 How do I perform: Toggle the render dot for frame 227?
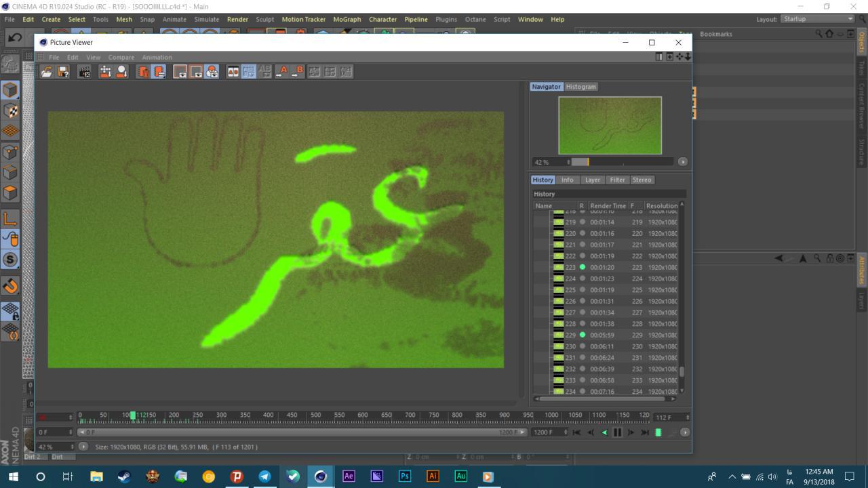coord(582,312)
